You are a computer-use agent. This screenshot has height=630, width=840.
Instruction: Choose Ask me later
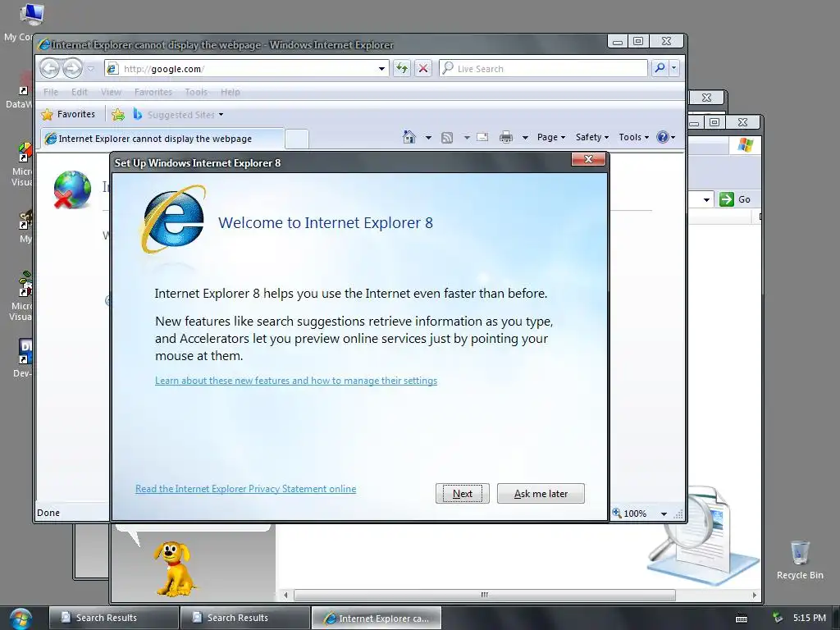(541, 493)
